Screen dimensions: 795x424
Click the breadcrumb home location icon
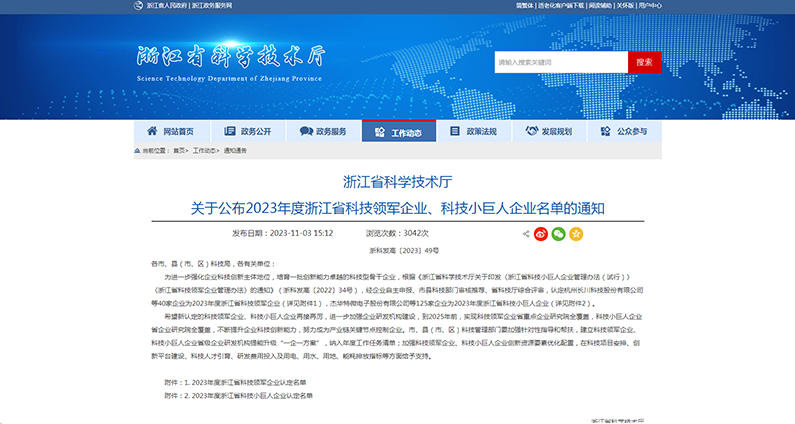tap(137, 151)
